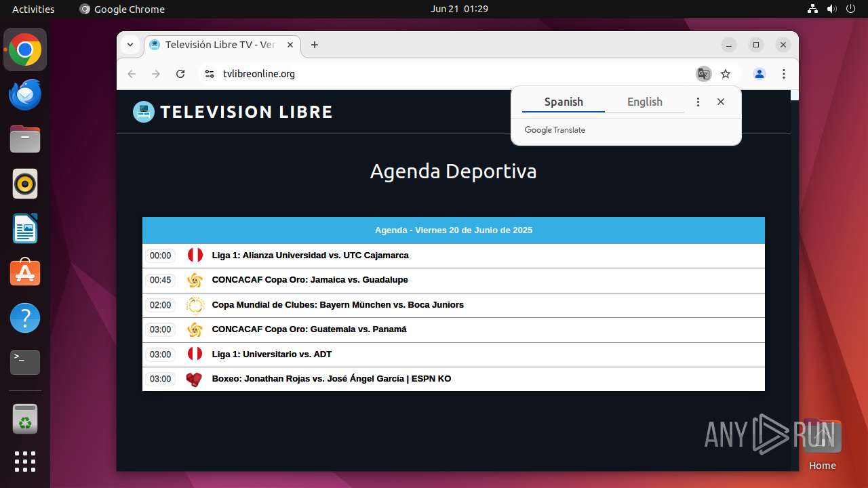Screen dimensions: 868x488
Task: Open CONCACAF Copa Oro: Guatemala vs. Panamá
Action: (309, 329)
